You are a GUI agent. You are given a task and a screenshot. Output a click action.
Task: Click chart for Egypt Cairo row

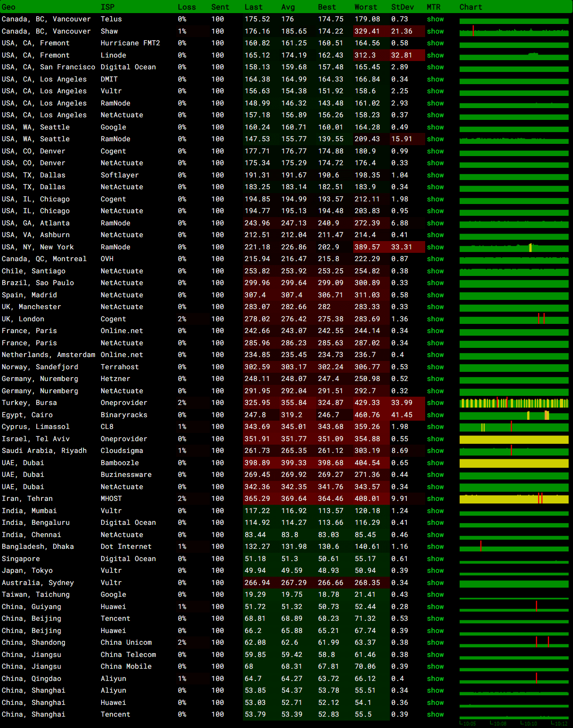point(514,415)
